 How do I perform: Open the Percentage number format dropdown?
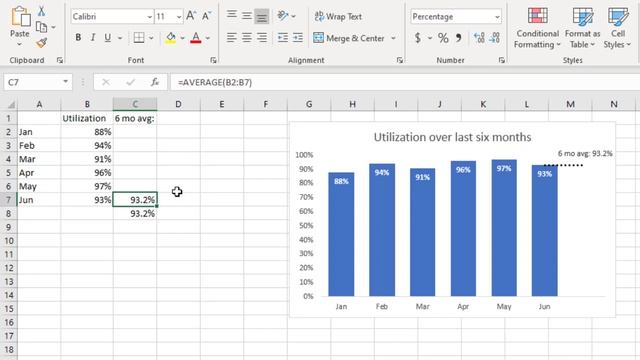497,17
